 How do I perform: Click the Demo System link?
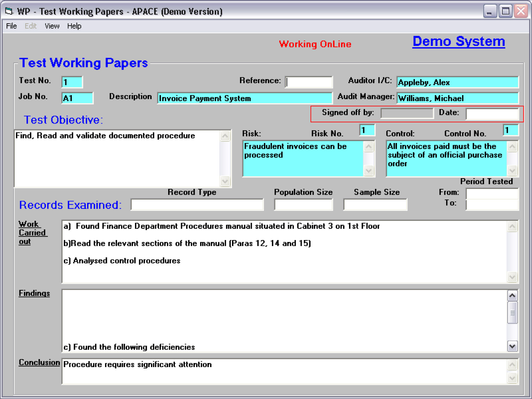click(x=458, y=42)
